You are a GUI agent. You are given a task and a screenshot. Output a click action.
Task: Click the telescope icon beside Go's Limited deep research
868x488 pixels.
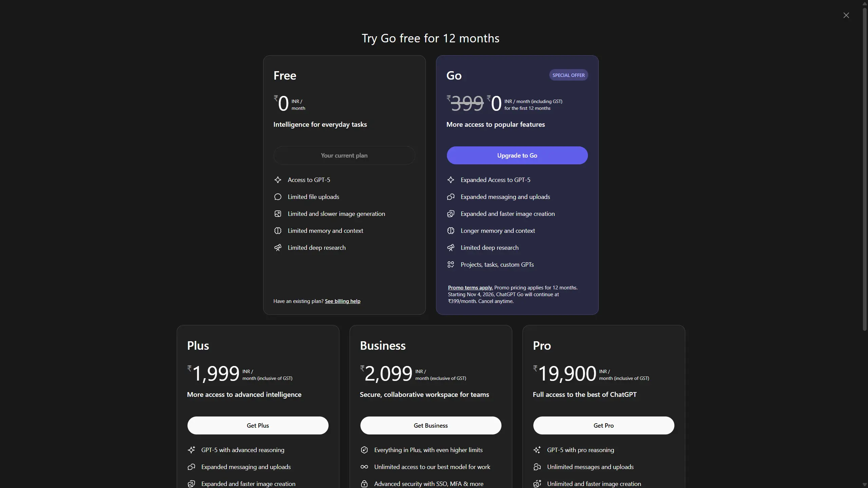451,248
